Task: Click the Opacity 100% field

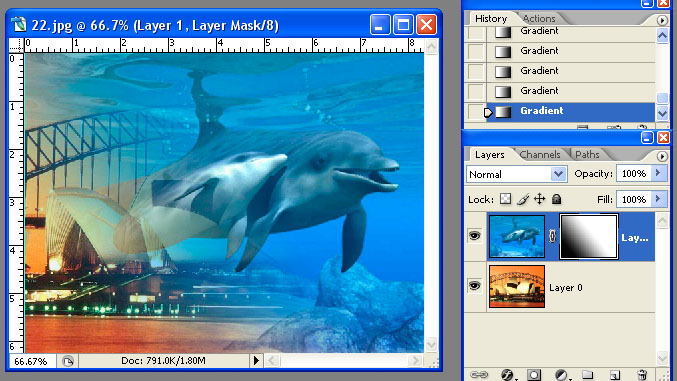Action: [633, 174]
